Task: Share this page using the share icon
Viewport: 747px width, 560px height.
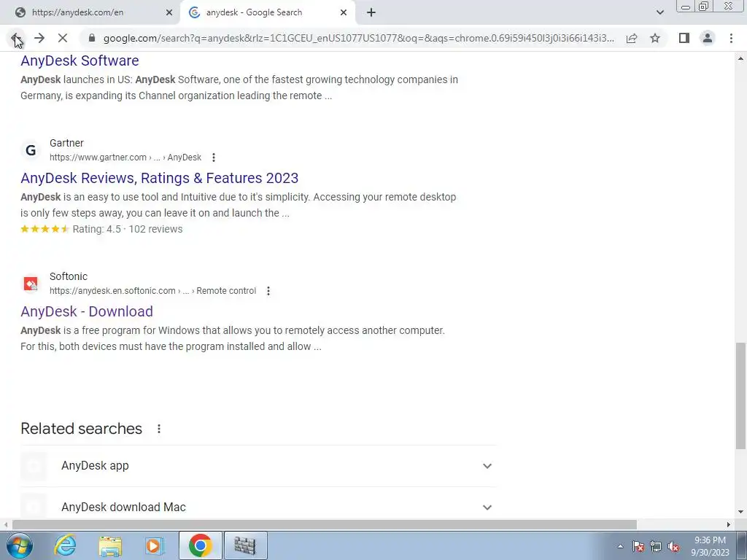Action: pos(632,38)
